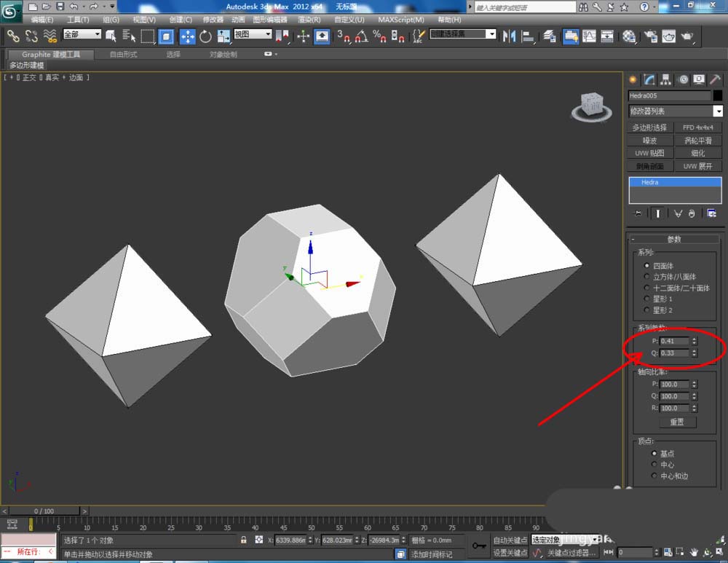The width and height of the screenshot is (728, 563).
Task: Toggle the Percent Snap icon
Action: pyautogui.click(x=379, y=36)
